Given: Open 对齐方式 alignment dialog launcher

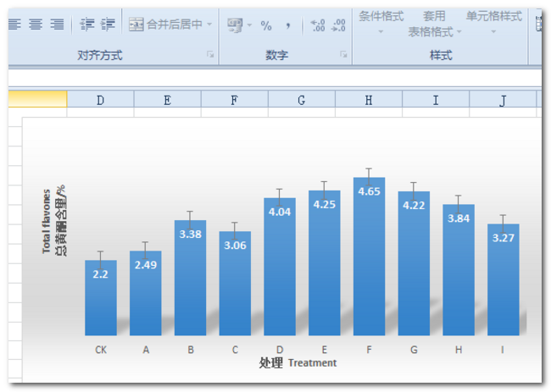Looking at the screenshot, I should click(x=210, y=54).
